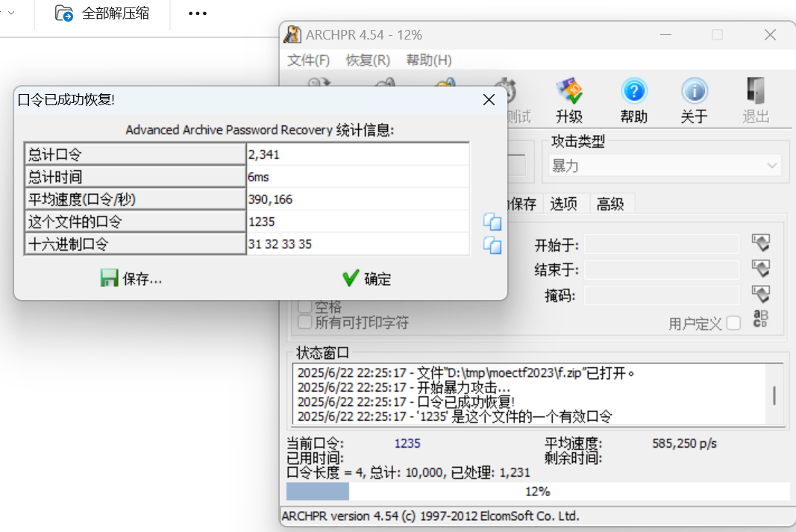Image resolution: width=796 pixels, height=532 pixels.
Task: Click the icon beside the 开始于 field
Action: (x=760, y=243)
